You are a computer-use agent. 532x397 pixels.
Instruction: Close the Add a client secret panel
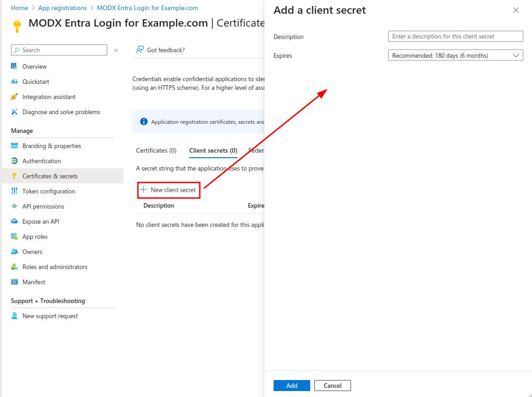coord(516,10)
